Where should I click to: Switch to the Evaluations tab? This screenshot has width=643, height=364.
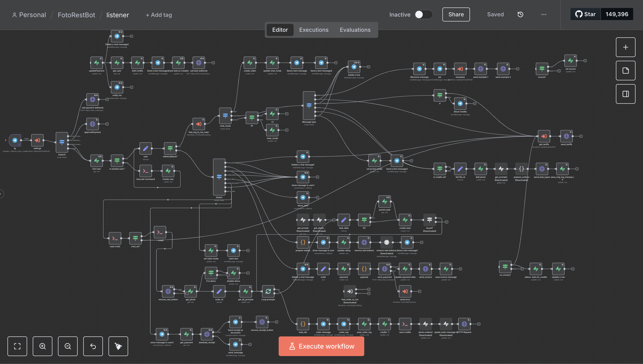click(x=355, y=30)
